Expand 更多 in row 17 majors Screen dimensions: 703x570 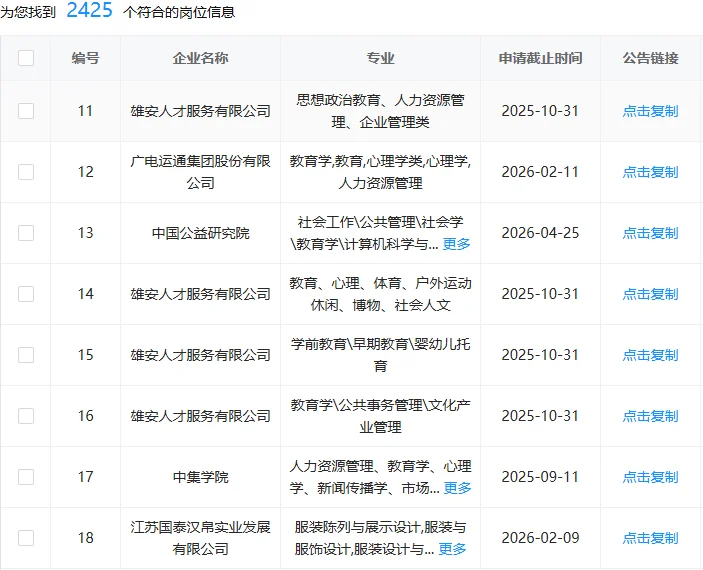click(457, 488)
